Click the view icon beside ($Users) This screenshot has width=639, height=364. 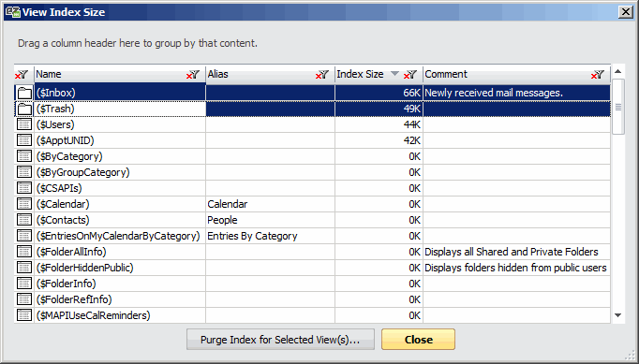click(x=24, y=124)
